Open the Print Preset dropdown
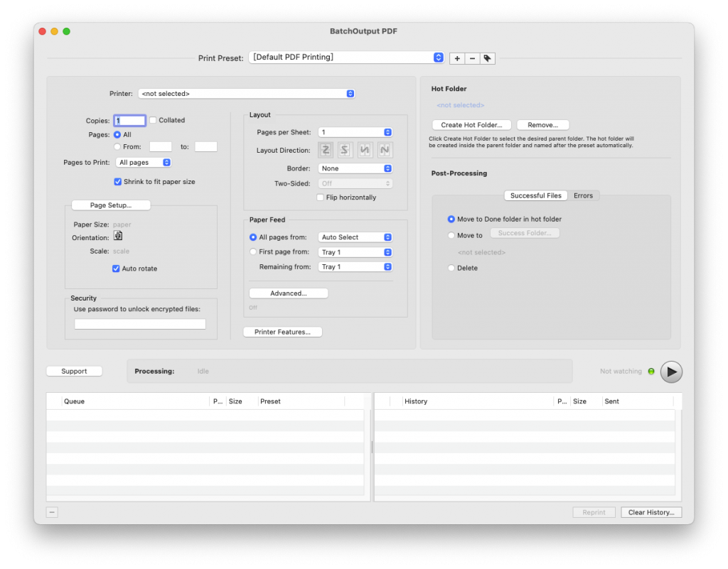The height and width of the screenshot is (569, 728). coord(347,57)
